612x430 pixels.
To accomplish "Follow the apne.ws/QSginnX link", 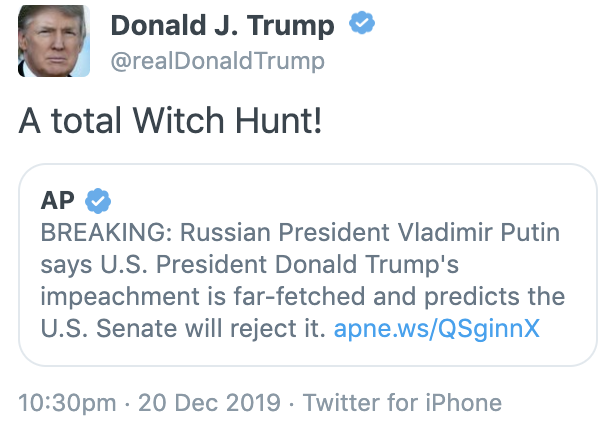I will (x=436, y=329).
